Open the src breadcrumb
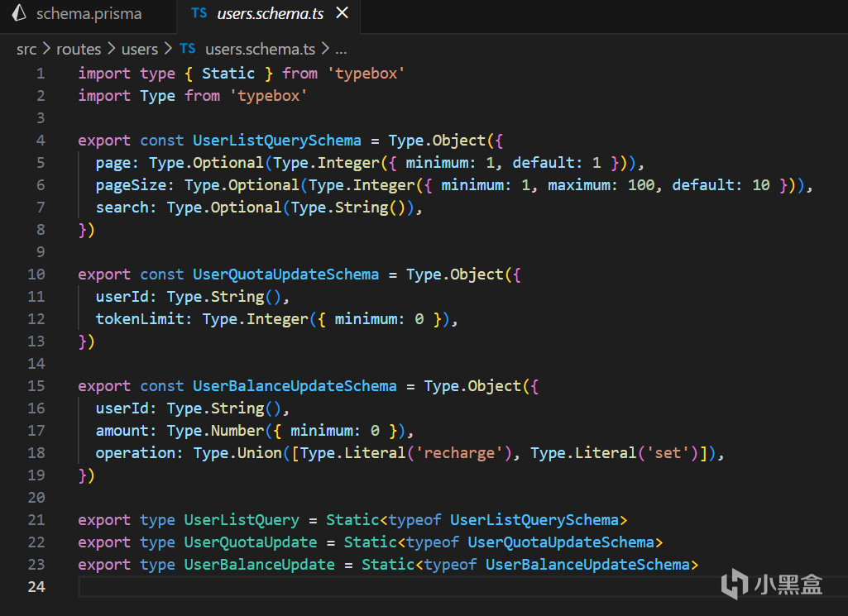This screenshot has width=848, height=616. (x=26, y=49)
